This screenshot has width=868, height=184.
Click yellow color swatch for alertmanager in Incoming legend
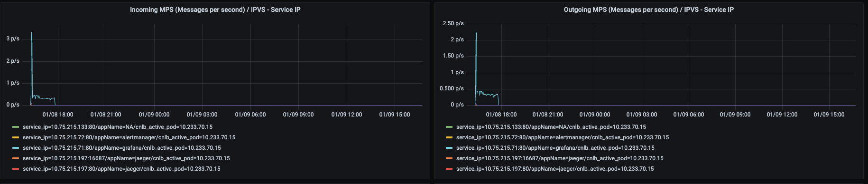point(16,137)
